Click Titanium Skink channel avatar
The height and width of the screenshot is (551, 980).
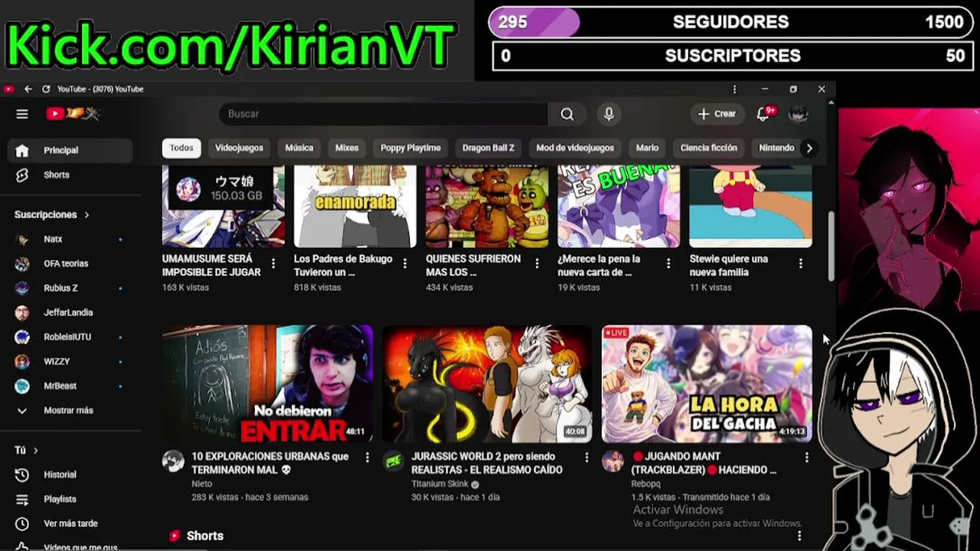click(x=393, y=461)
